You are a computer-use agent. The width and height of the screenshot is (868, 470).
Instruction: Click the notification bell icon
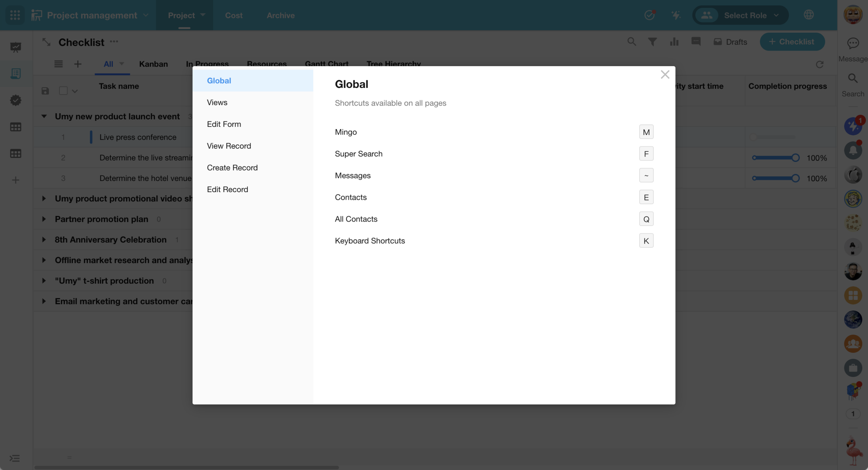click(853, 150)
